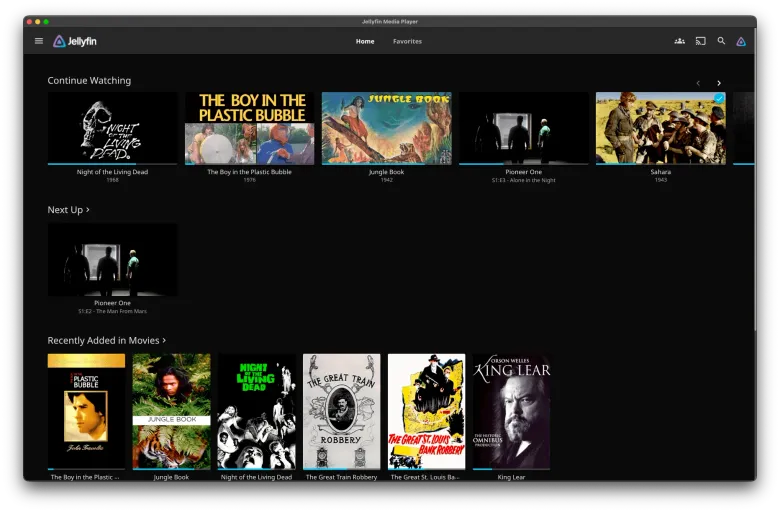Screen dimensions: 780x512
Task: Open The Great St. Louis Bank Robbery poster
Action: pos(426,411)
